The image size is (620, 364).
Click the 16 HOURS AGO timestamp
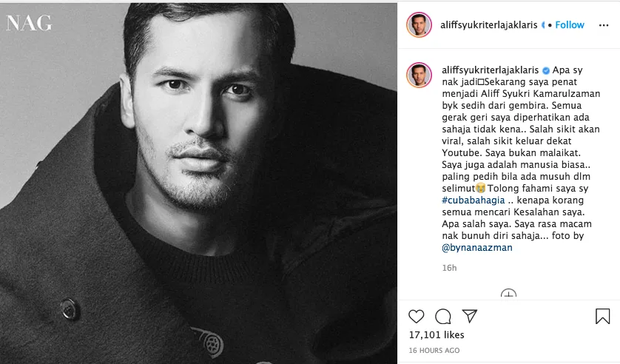434,350
